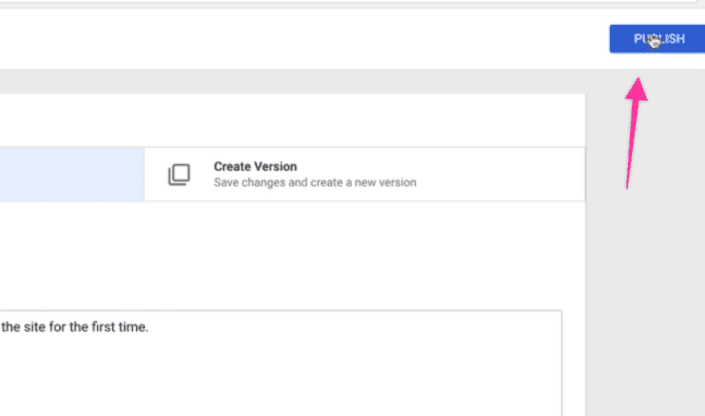This screenshot has height=416, width=705.
Task: Click the pink arrow annotation pointing to Publish
Action: pyautogui.click(x=636, y=133)
